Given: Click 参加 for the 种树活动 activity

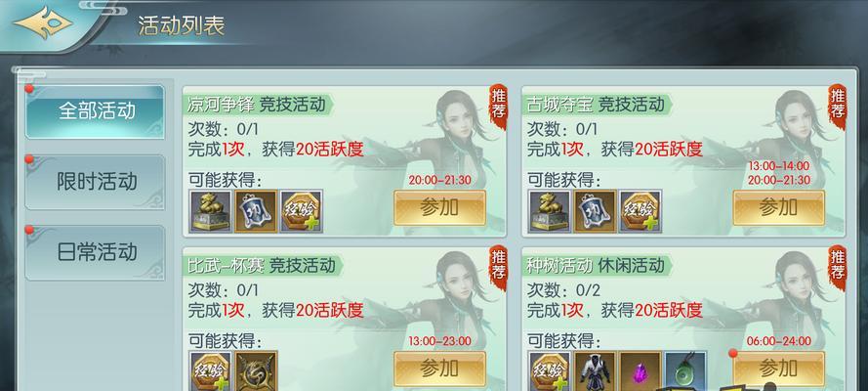Looking at the screenshot, I should point(778,369).
